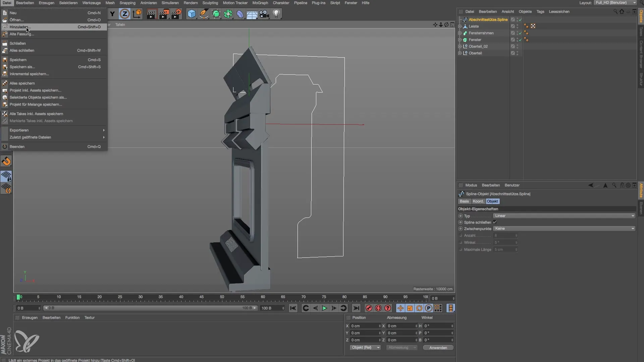Click render to picture viewer icon
Viewport: 644px width, 362px height.
point(164,14)
